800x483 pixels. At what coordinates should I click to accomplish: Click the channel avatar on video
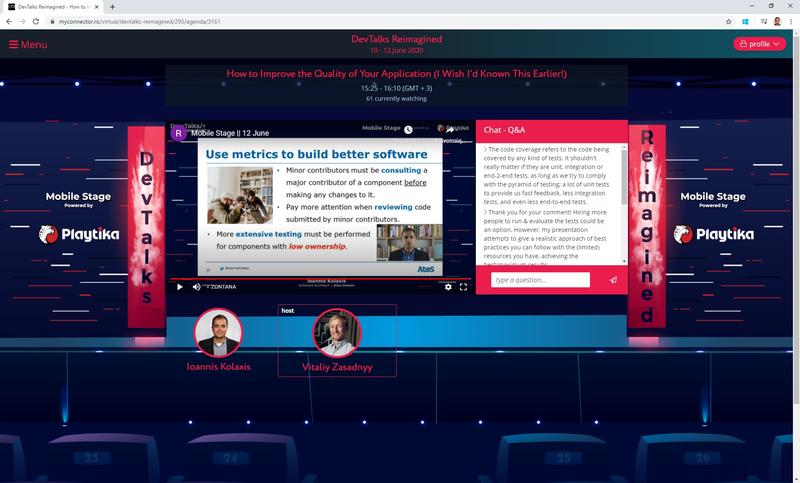[179, 132]
